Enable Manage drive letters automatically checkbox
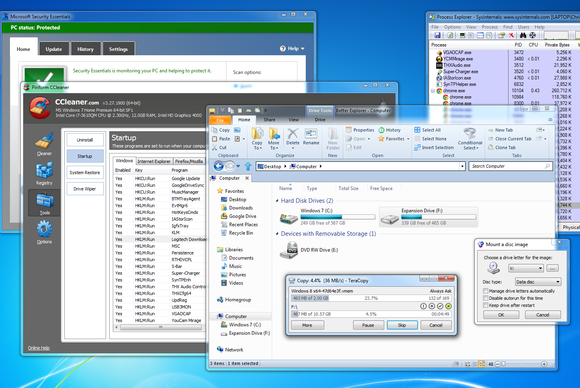 486,291
